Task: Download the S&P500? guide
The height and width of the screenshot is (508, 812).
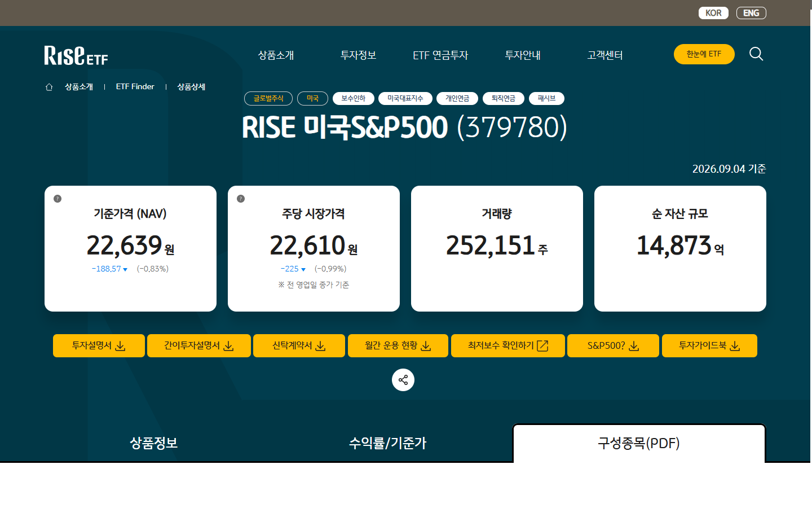Action: pos(613,345)
